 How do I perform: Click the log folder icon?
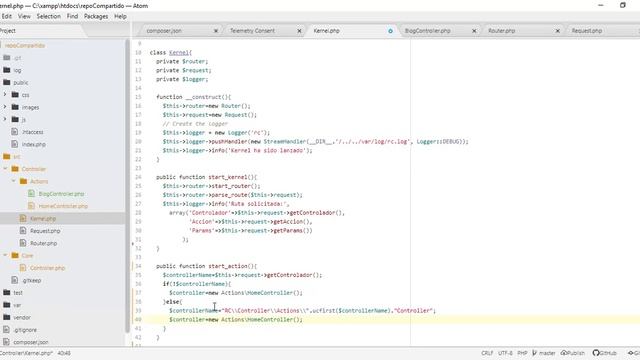(7, 70)
